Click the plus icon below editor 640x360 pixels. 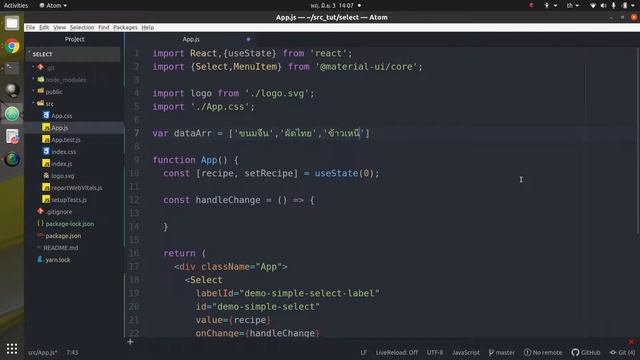(130, 342)
